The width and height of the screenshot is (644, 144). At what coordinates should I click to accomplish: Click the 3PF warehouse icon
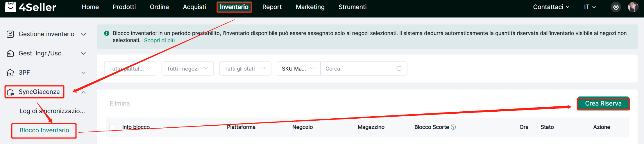pos(10,73)
